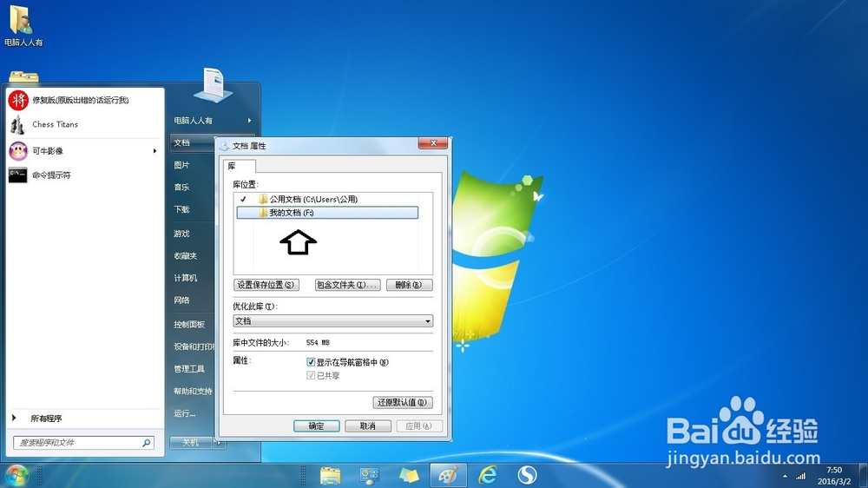The image size is (868, 488).
Task: Click the greyed 应用 apply button
Action: pyautogui.click(x=419, y=426)
